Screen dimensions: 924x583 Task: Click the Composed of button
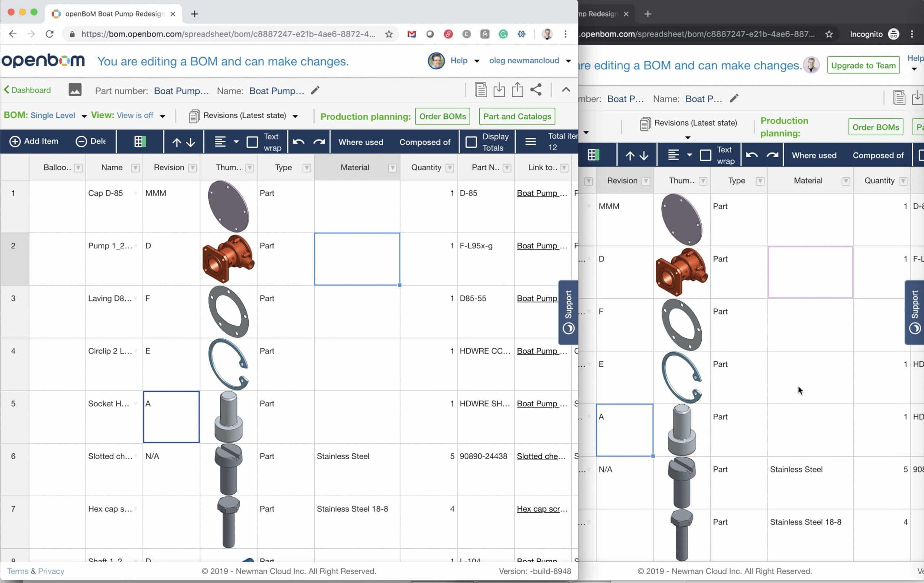[x=425, y=141]
